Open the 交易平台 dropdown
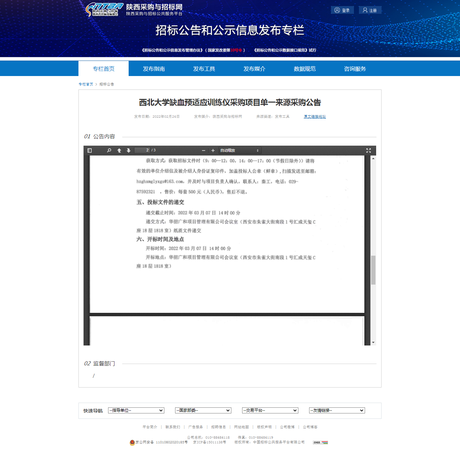Image resolution: width=460 pixels, height=476 pixels. coord(270,410)
